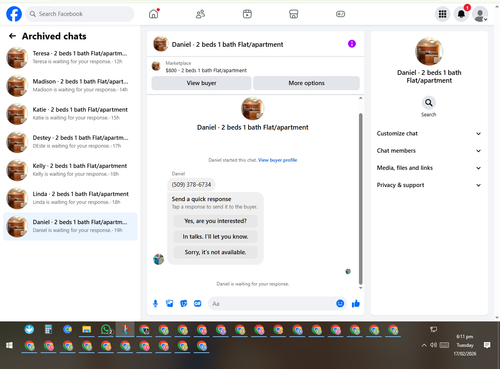This screenshot has height=369, width=500.
Task: Open the account profile avatar menu
Action: [480, 14]
